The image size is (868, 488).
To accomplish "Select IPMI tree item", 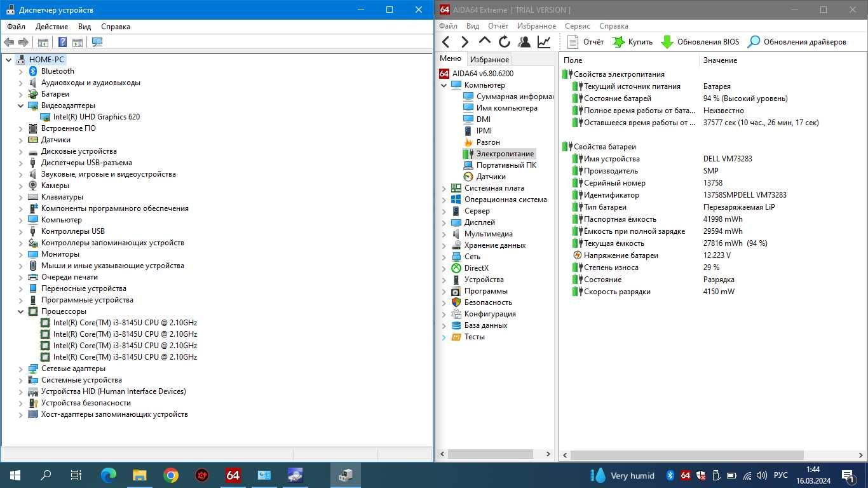I will [478, 131].
